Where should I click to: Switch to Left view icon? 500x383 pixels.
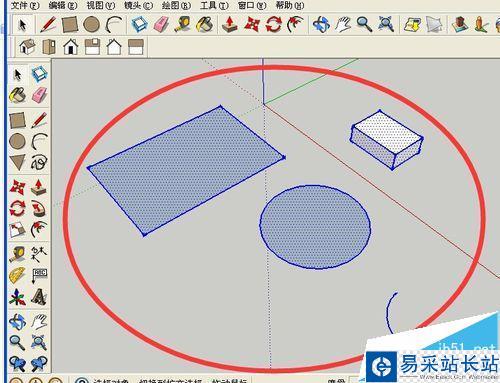[136, 47]
